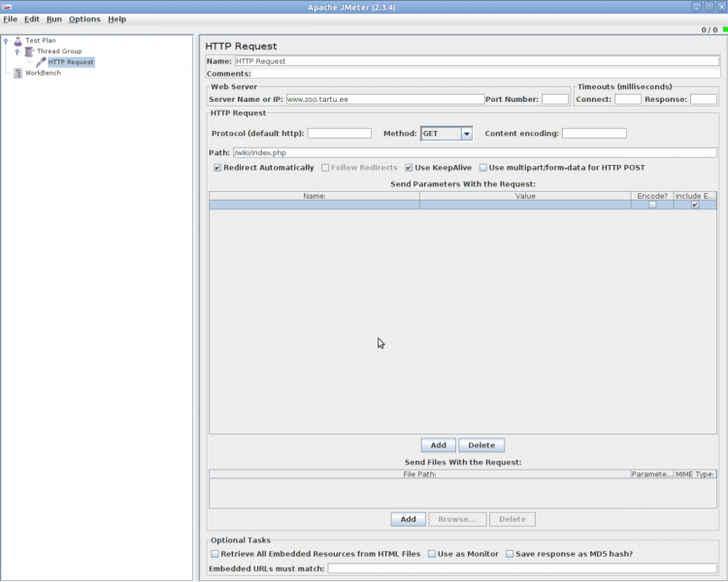Open the Run menu
728x582 pixels.
pos(53,19)
